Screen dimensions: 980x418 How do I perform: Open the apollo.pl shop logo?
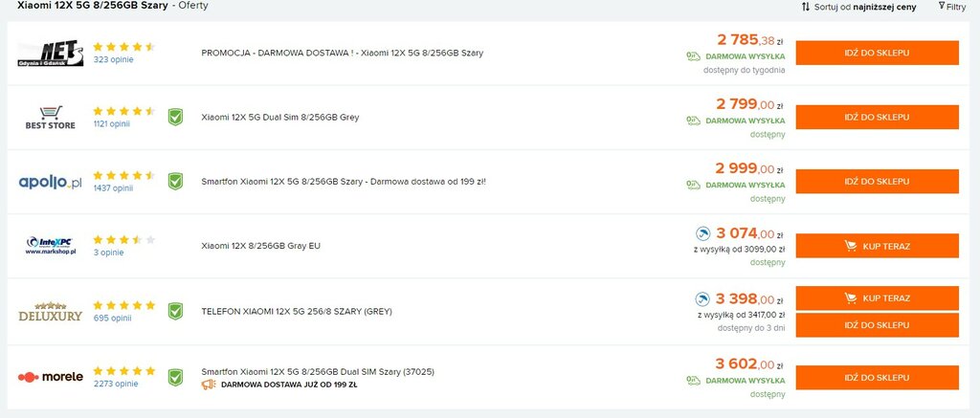50,183
